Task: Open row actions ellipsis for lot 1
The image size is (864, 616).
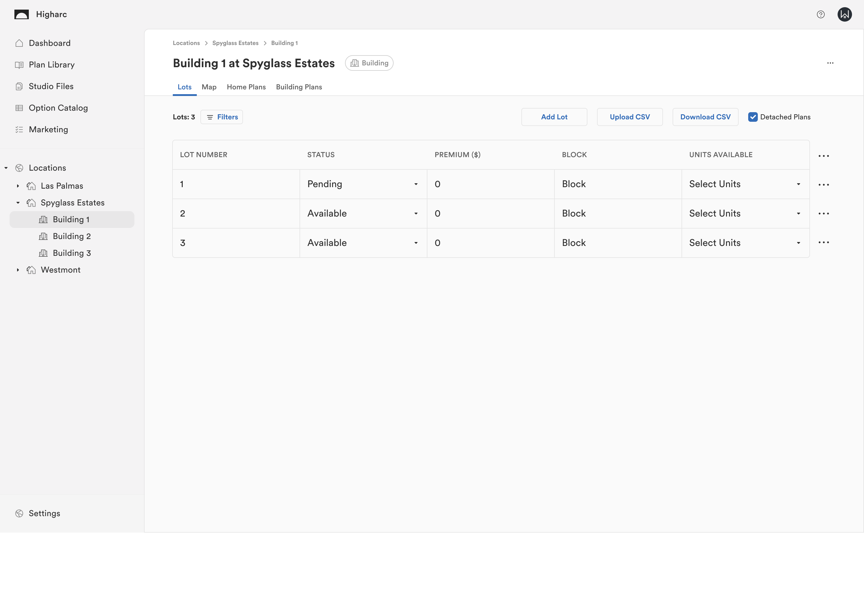Action: [823, 185]
